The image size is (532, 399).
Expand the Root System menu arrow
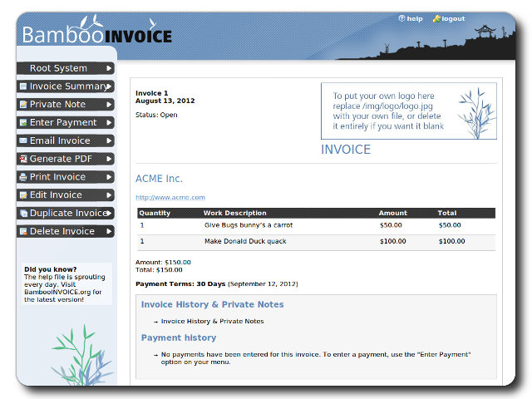tap(110, 68)
